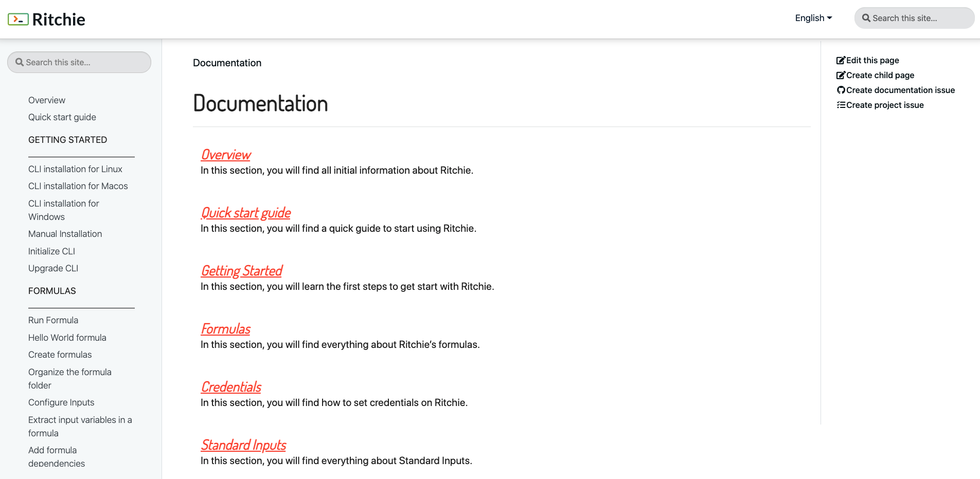Screen dimensions: 980x479
Task: Open Extract input variables in a formula
Action: coord(80,427)
